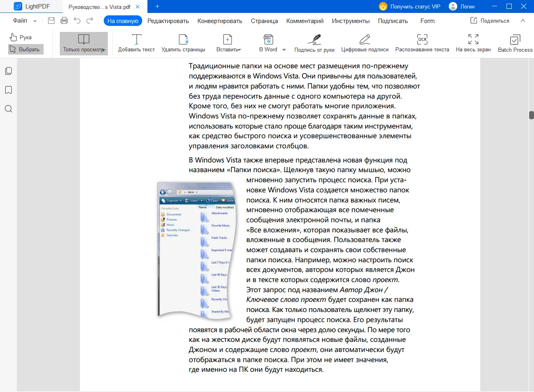The image size is (534, 392).
Task: Click the Save floppy disk icon
Action: (51, 21)
